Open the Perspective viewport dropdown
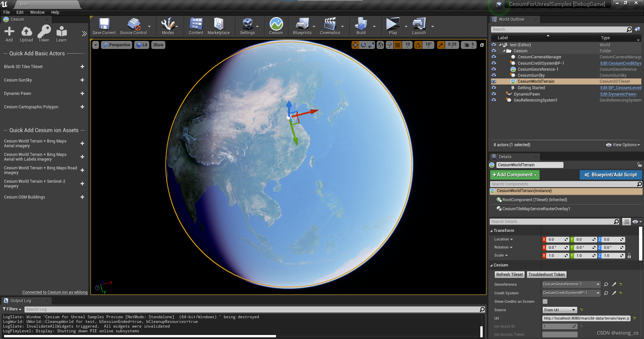This screenshot has width=644, height=339. tap(116, 45)
